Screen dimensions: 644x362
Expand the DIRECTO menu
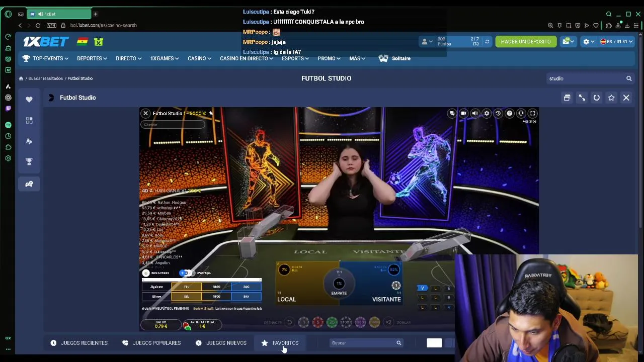128,58
